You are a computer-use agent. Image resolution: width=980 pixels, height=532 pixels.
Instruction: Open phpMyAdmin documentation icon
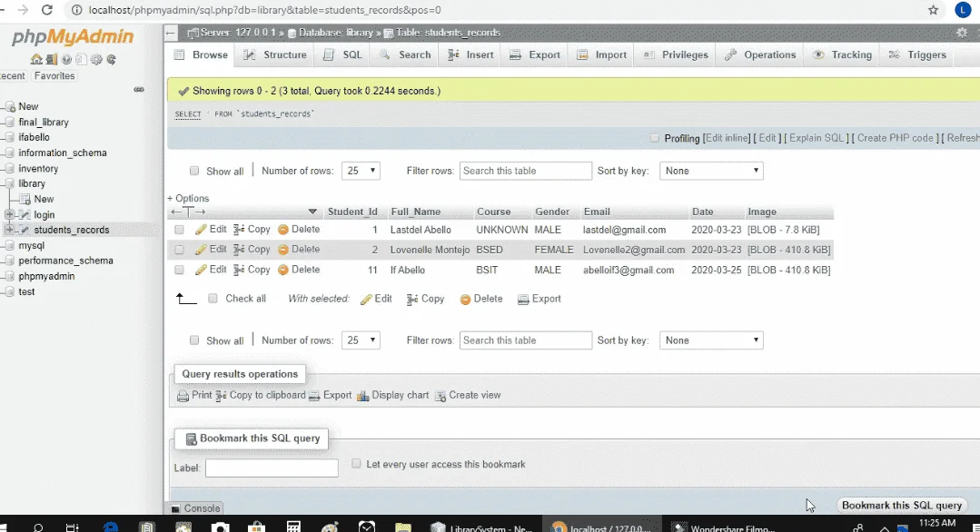(66, 59)
